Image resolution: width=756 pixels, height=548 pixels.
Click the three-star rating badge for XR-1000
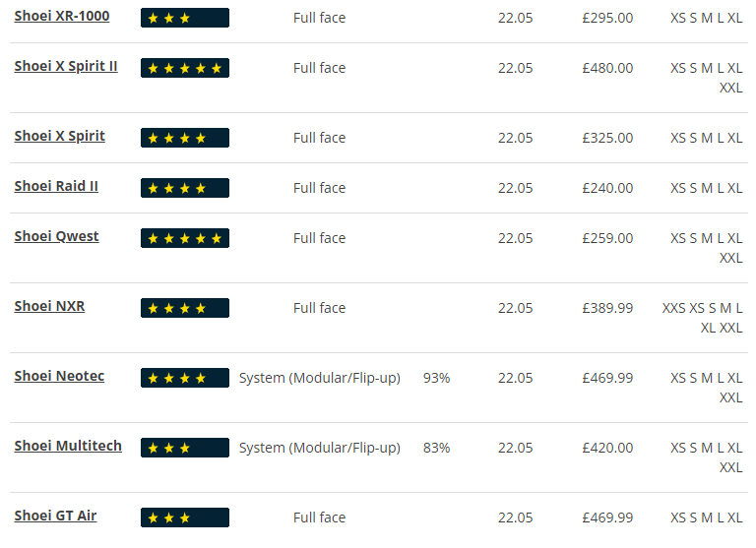[185, 18]
